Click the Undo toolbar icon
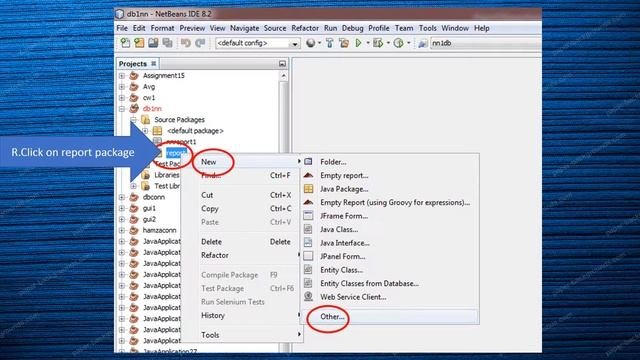The width and height of the screenshot is (640, 360). [x=186, y=43]
